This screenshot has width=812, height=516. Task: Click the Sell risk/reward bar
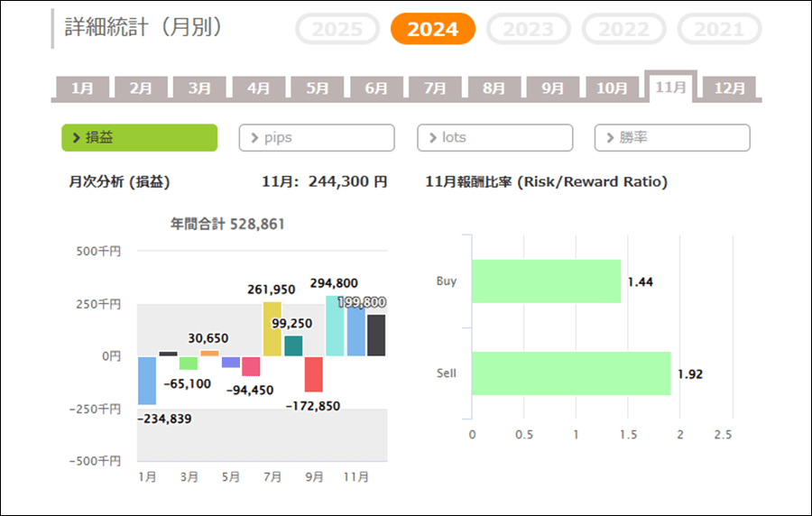click(571, 373)
